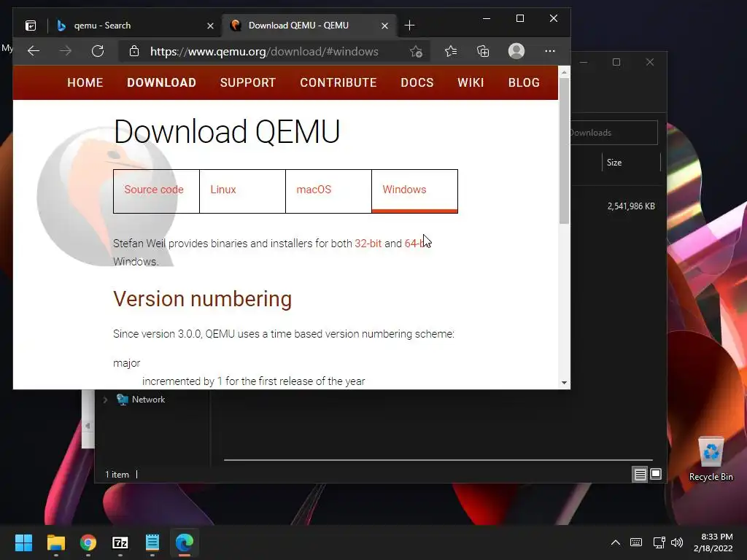Open the Favorites list
747x560 pixels.
tap(451, 51)
